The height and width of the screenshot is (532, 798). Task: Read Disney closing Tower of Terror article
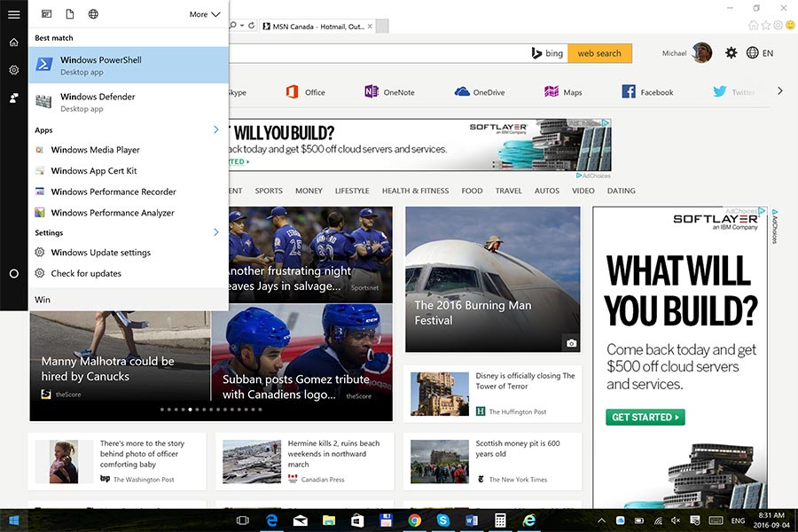pos(493,394)
